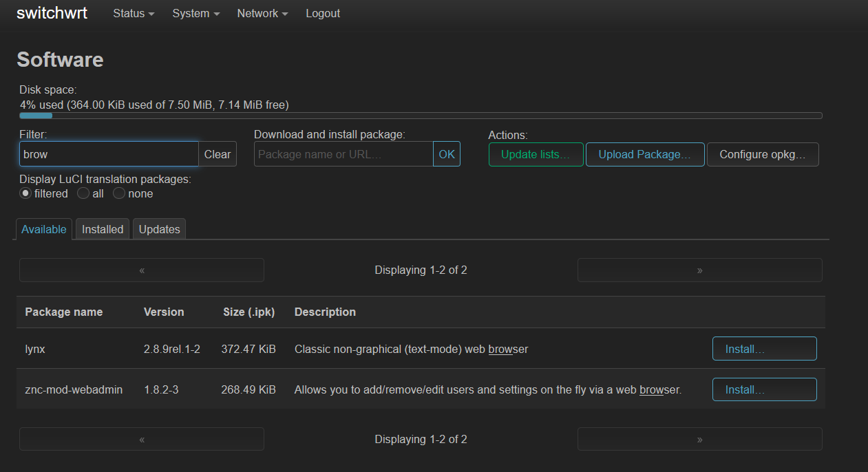
Task: Open the Upload Package dialog
Action: 644,154
